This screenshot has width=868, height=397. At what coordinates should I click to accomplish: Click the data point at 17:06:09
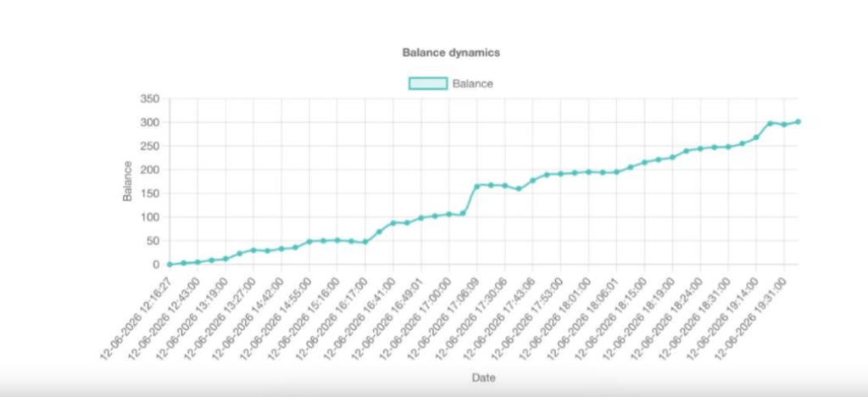pos(476,187)
